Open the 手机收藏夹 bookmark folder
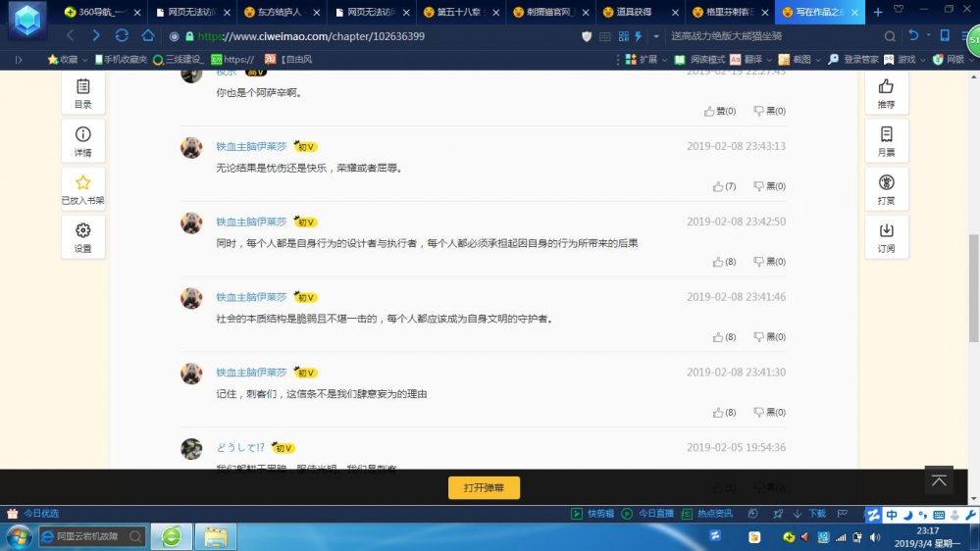 tap(121, 60)
